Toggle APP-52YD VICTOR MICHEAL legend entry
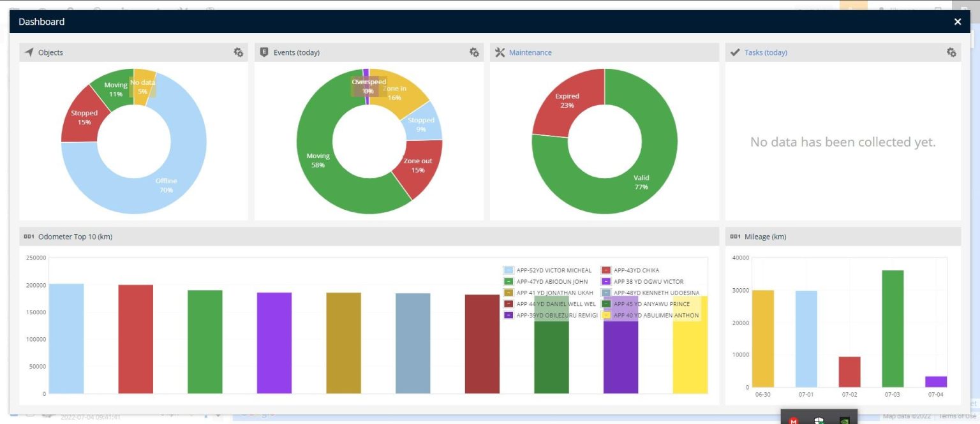The height and width of the screenshot is (424, 980). click(x=554, y=270)
